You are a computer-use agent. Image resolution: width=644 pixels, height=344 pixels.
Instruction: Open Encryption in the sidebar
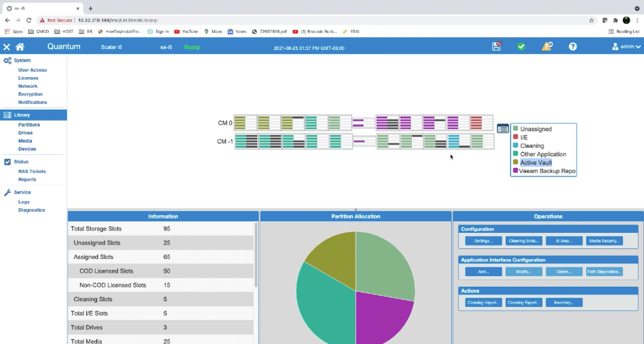(x=31, y=94)
